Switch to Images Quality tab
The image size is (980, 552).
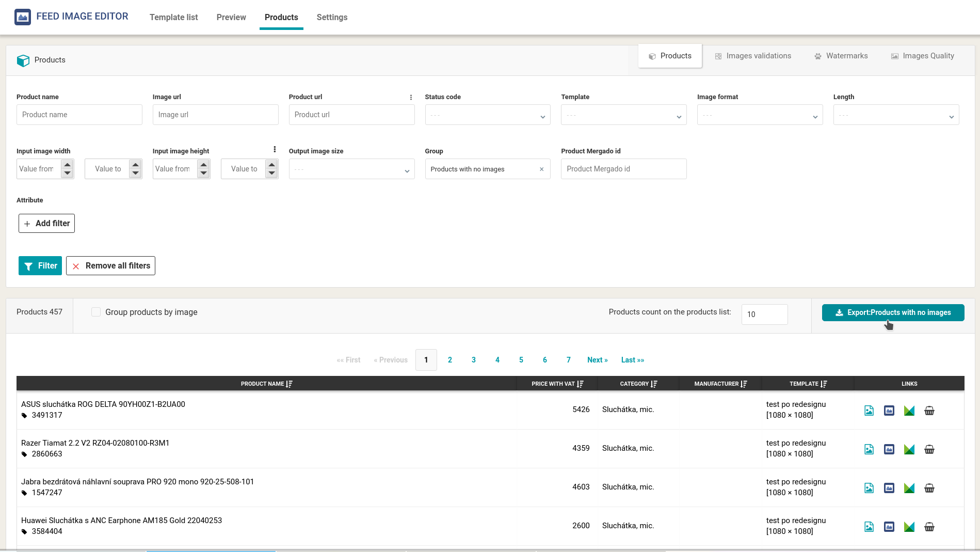[x=923, y=56]
